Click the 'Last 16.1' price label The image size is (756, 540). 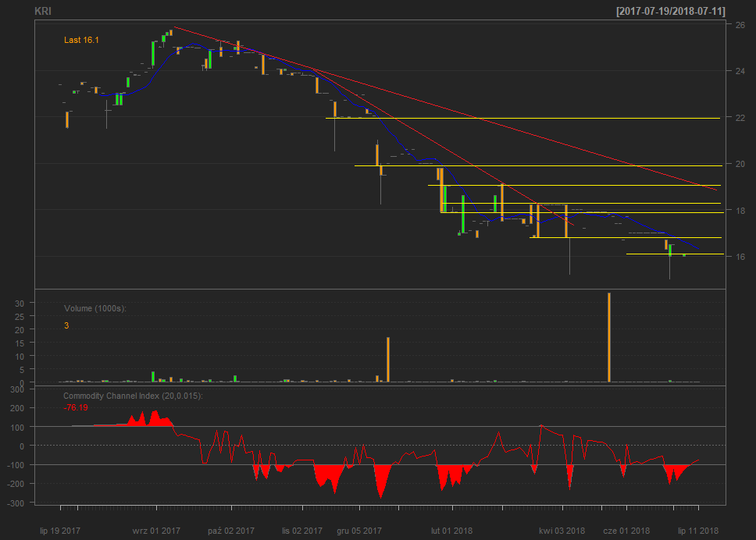pyautogui.click(x=81, y=40)
